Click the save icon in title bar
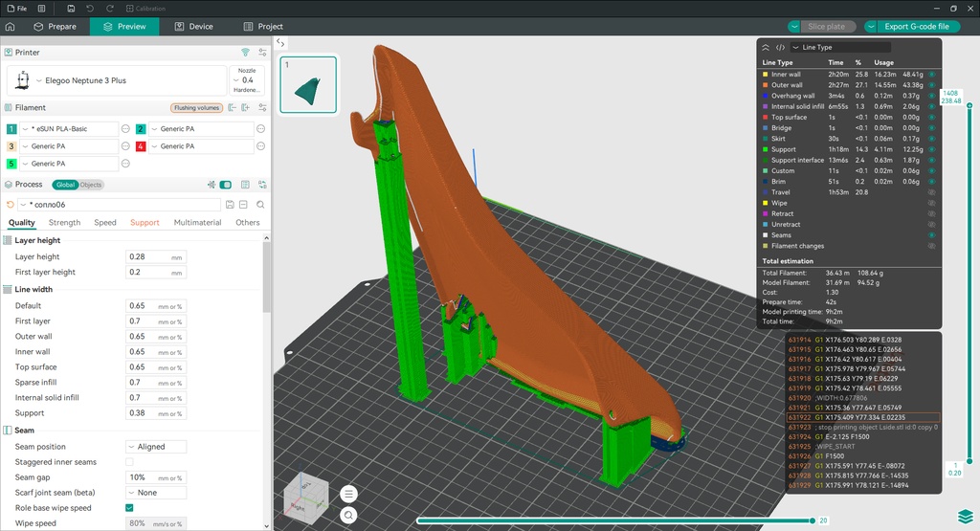Screen dimensions: 980x531 tap(71, 8)
